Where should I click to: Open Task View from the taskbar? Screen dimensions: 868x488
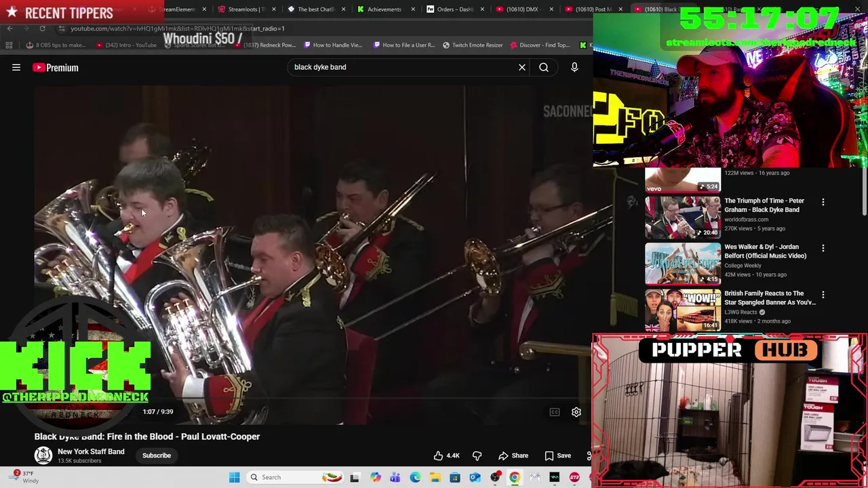click(x=354, y=477)
